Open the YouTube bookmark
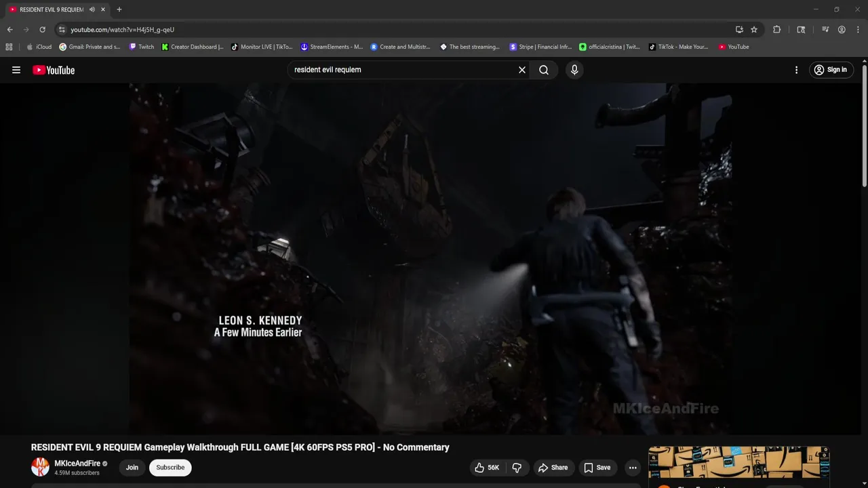Viewport: 868px width, 488px height. pyautogui.click(x=734, y=47)
